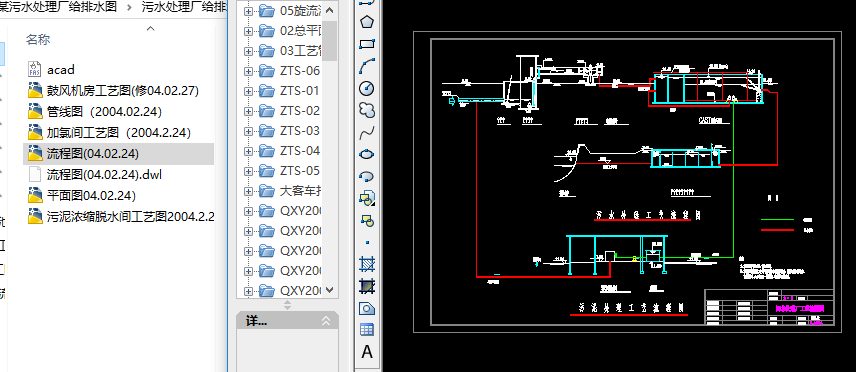
Task: Select the Spline curve tool
Action: coord(367,132)
